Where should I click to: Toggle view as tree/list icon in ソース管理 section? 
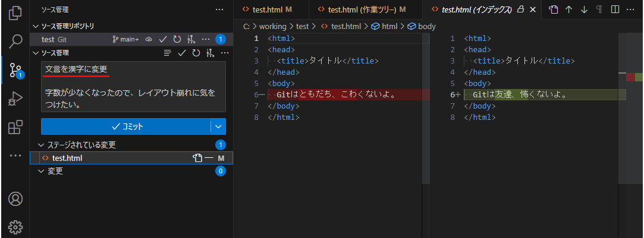click(167, 53)
